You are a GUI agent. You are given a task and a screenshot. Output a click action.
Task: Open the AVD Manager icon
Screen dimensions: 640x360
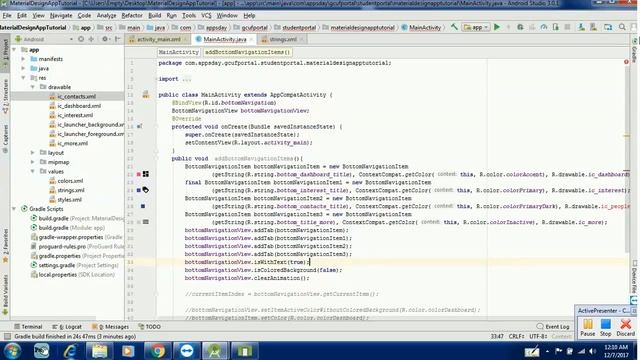581,27
